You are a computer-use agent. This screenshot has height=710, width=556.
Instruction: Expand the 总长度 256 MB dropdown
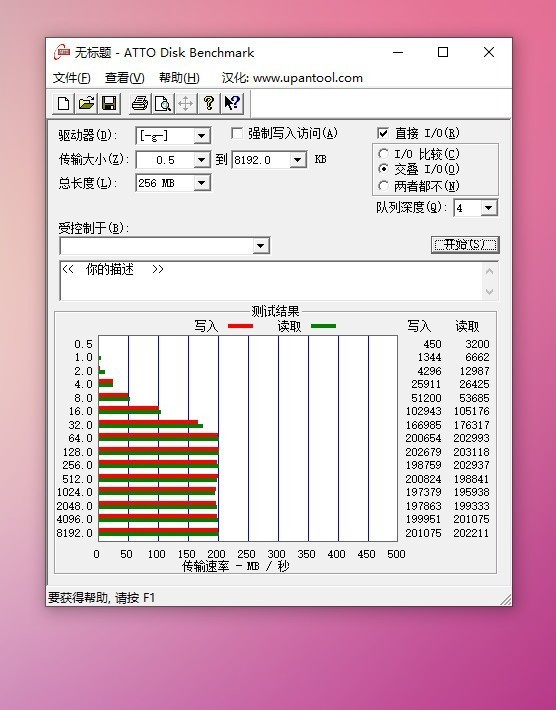coord(201,183)
